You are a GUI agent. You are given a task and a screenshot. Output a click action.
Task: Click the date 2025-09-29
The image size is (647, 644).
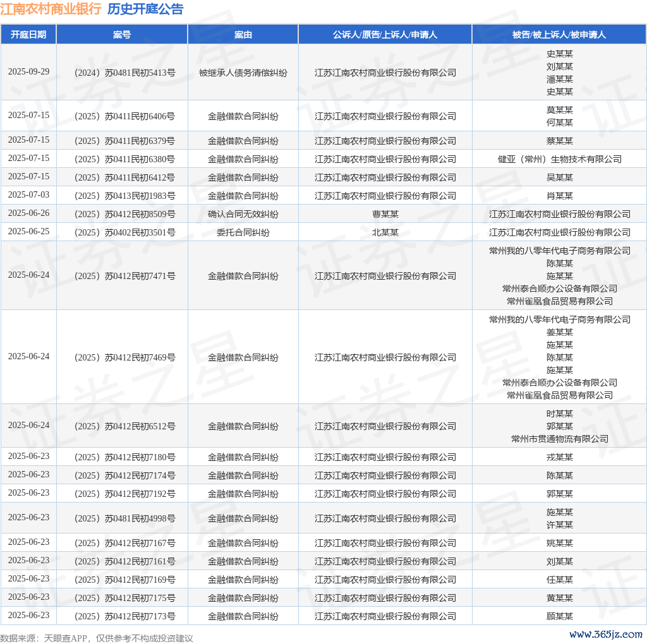click(x=28, y=72)
